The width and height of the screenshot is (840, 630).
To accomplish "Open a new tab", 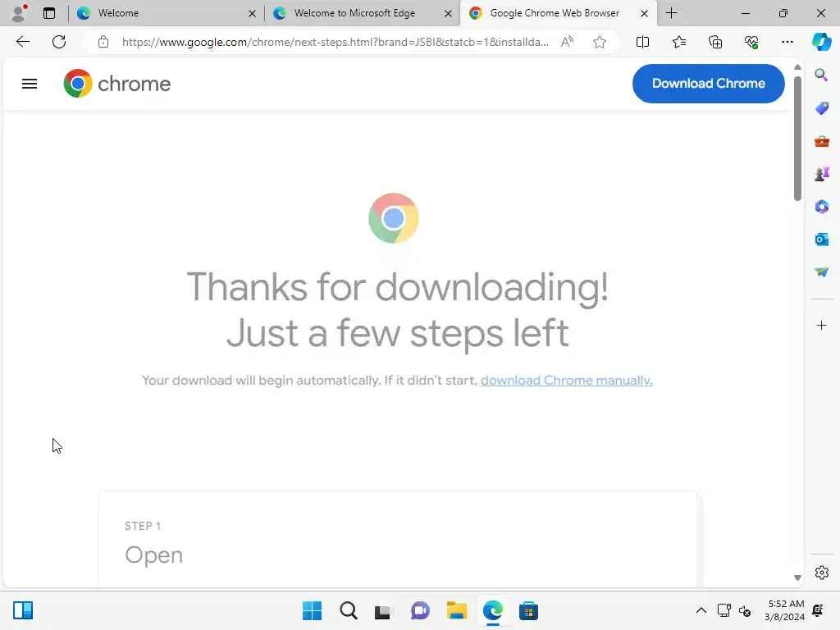I will [x=671, y=13].
